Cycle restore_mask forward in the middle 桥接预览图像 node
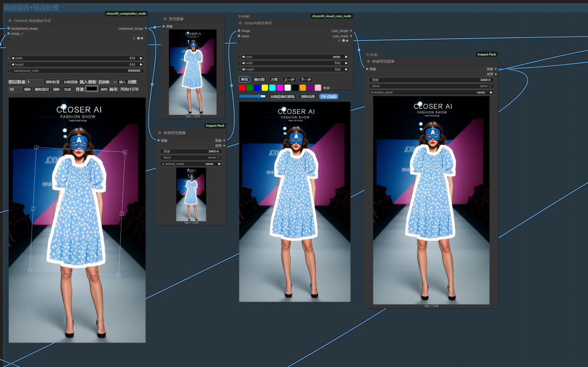The height and width of the screenshot is (367, 588). point(219,164)
